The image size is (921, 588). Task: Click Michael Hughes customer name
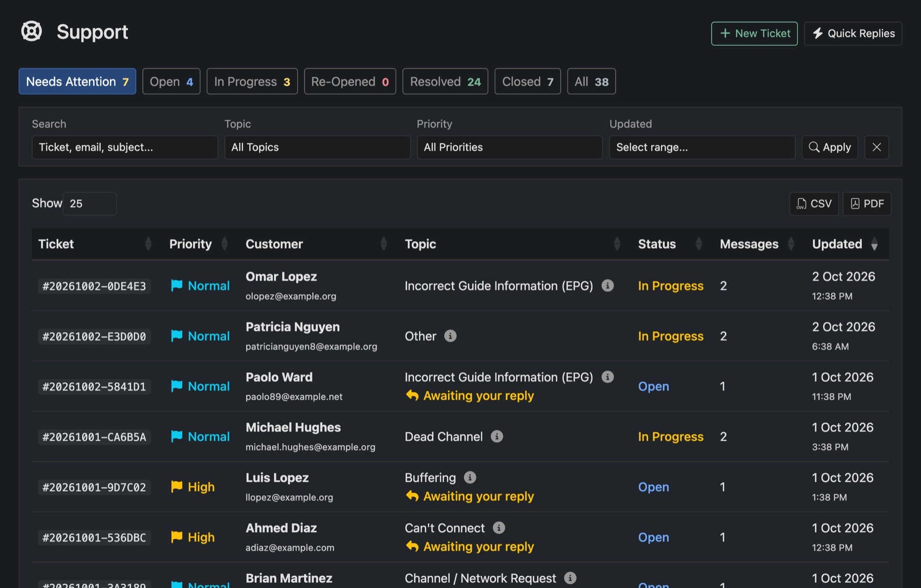(293, 427)
